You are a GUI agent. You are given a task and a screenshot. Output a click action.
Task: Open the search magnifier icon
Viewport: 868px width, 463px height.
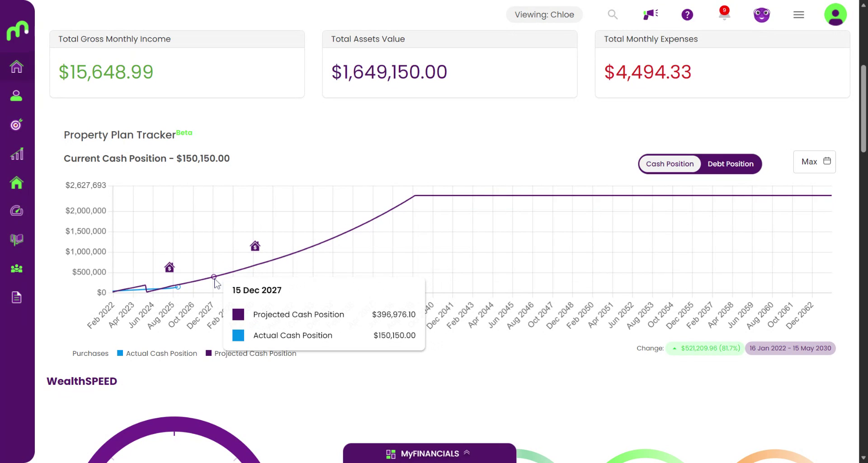(x=613, y=14)
